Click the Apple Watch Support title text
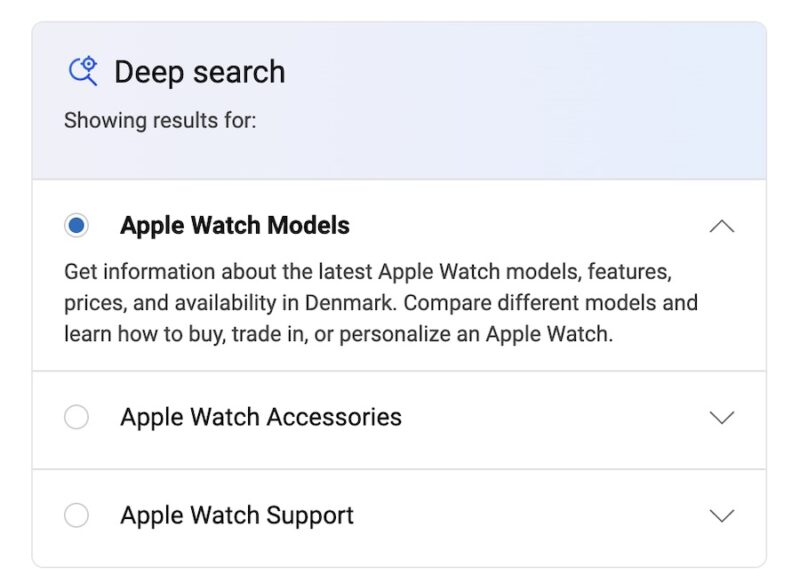This screenshot has width=800, height=583. 237,515
